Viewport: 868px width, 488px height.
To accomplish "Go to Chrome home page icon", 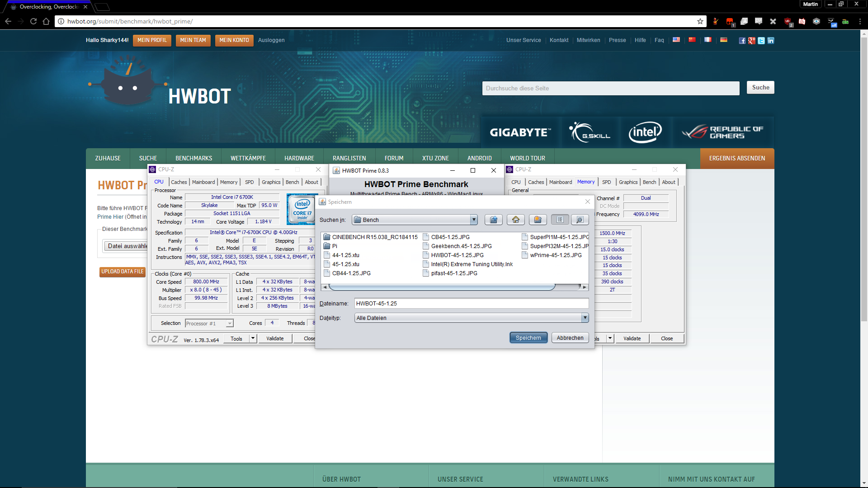I will tap(46, 21).
